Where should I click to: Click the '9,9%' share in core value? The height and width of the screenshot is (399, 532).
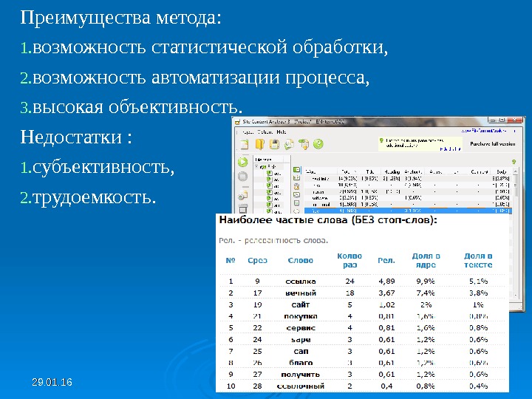pos(426,282)
